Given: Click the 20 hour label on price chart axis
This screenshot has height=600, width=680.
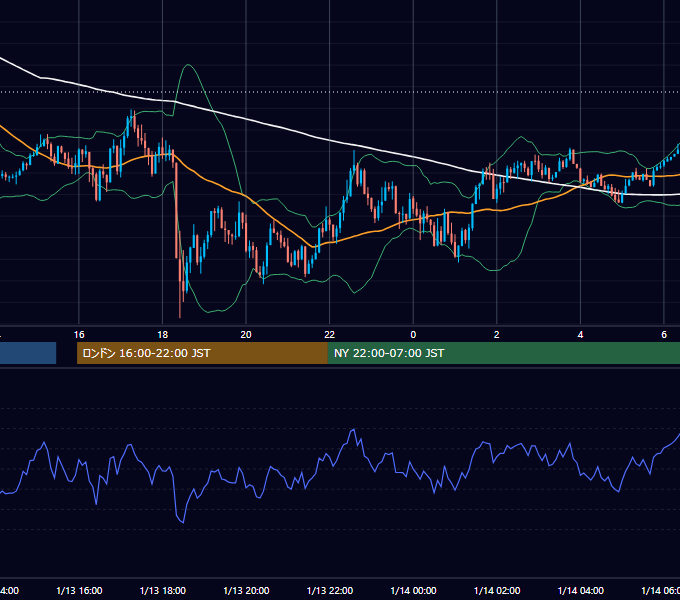Looking at the screenshot, I should point(246,334).
